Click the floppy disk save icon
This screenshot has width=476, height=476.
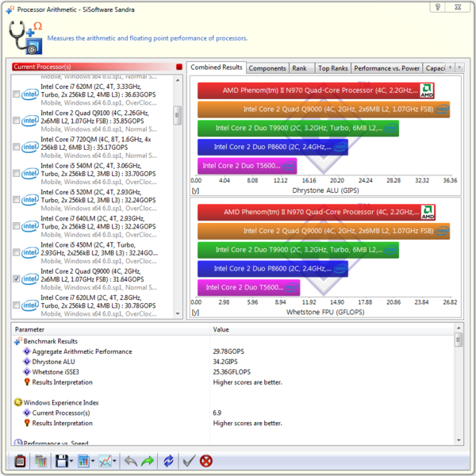[62, 461]
